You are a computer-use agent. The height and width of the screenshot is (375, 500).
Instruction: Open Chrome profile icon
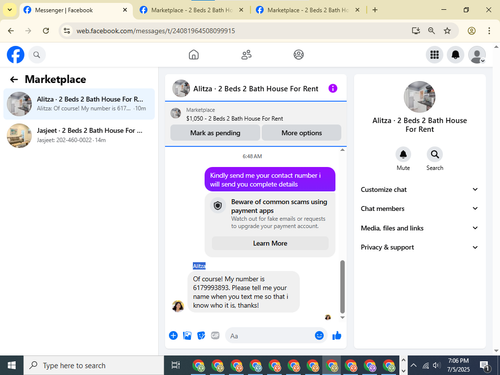[x=471, y=31]
